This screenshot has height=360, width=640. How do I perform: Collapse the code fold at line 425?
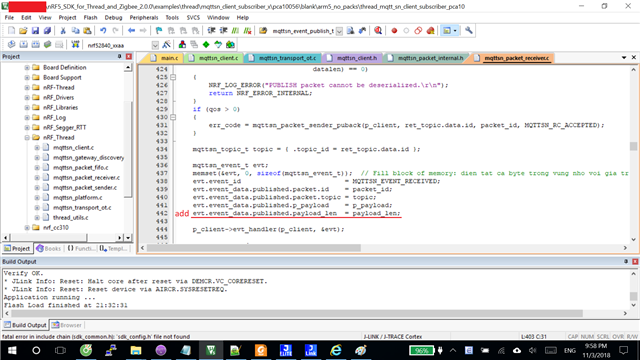173,77
